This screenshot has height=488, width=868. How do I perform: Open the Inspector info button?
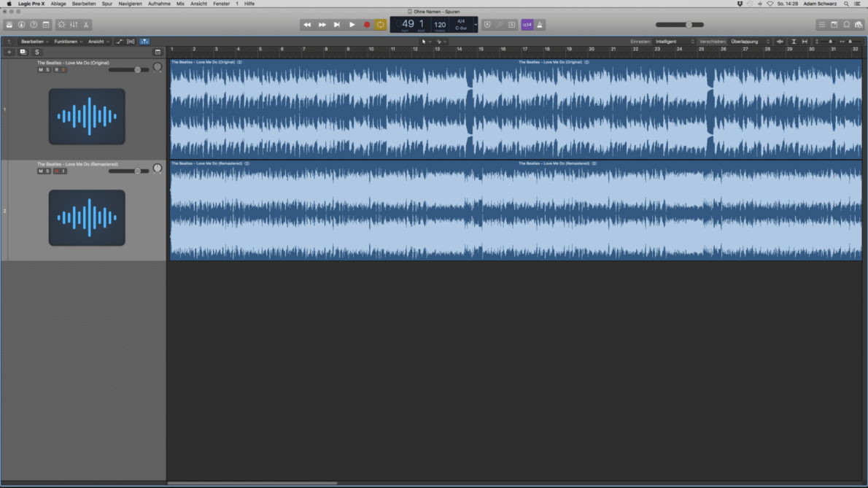click(x=22, y=25)
